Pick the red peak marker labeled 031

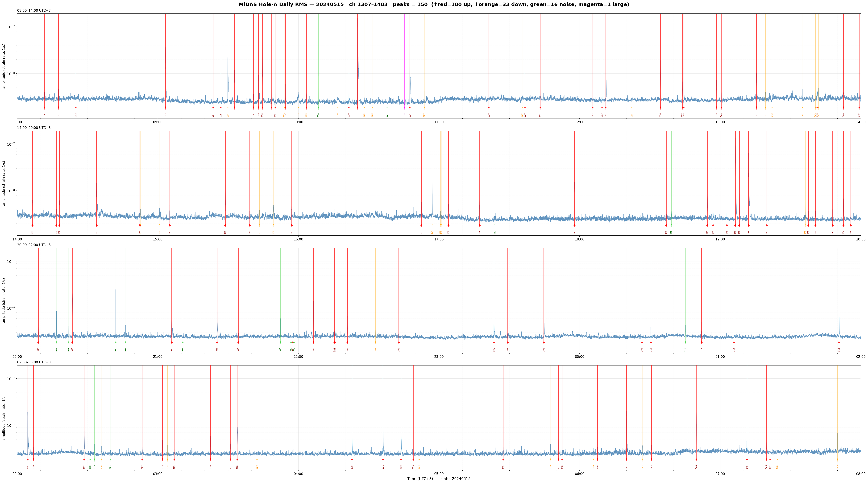540,108
